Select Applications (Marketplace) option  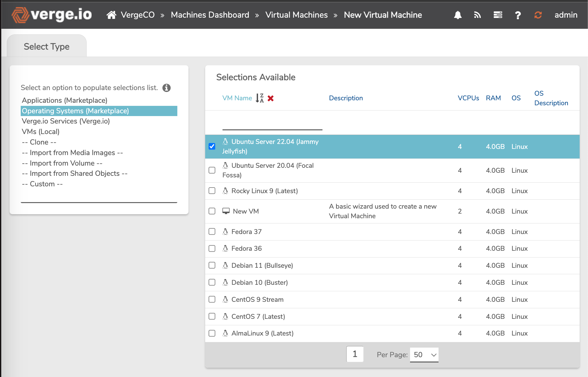click(99, 100)
